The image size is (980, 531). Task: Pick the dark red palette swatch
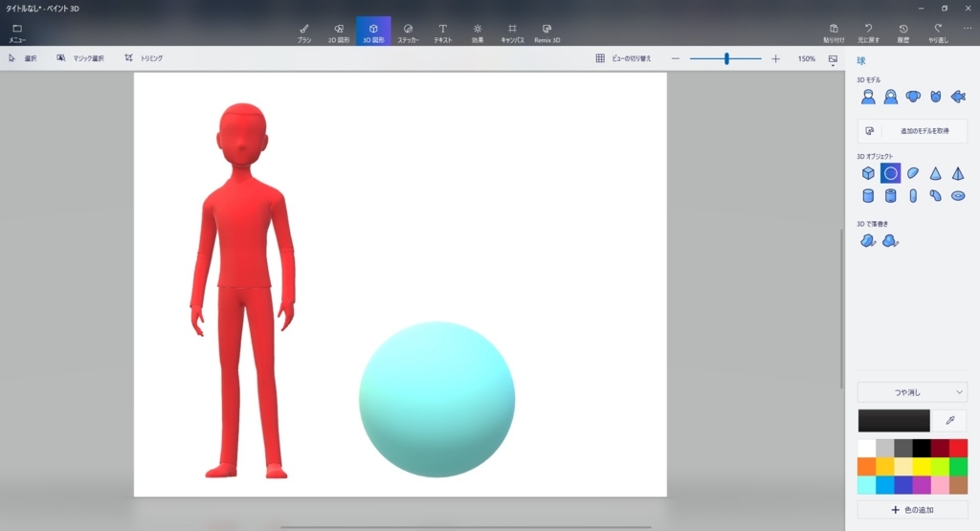click(x=940, y=448)
